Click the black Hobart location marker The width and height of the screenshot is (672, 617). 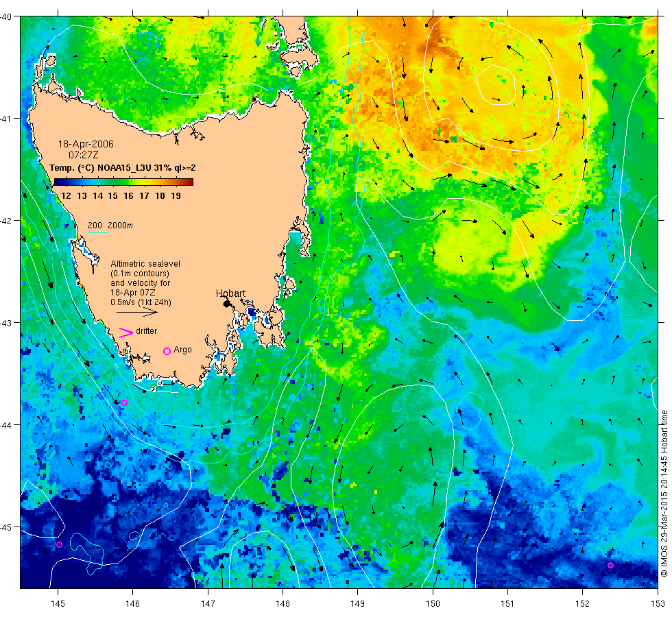point(227,304)
